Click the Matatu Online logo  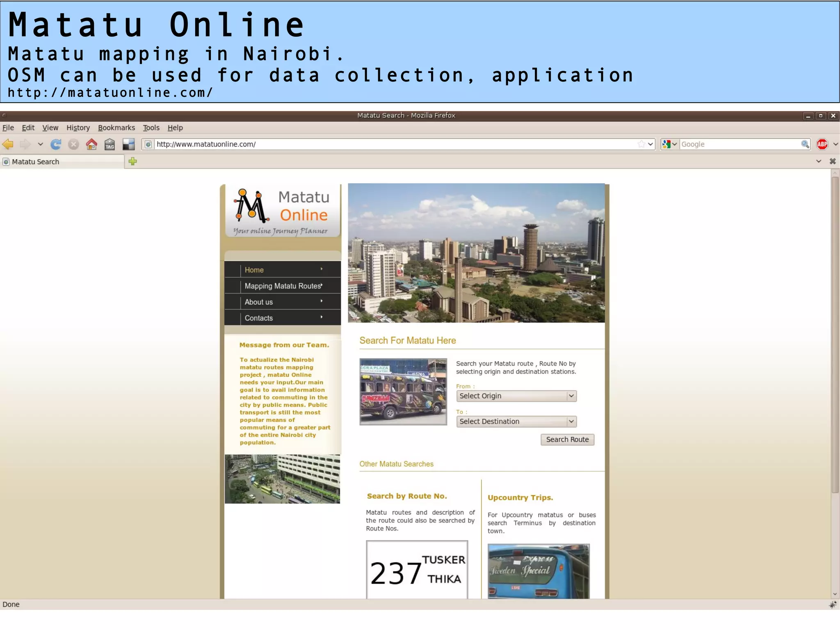click(282, 211)
